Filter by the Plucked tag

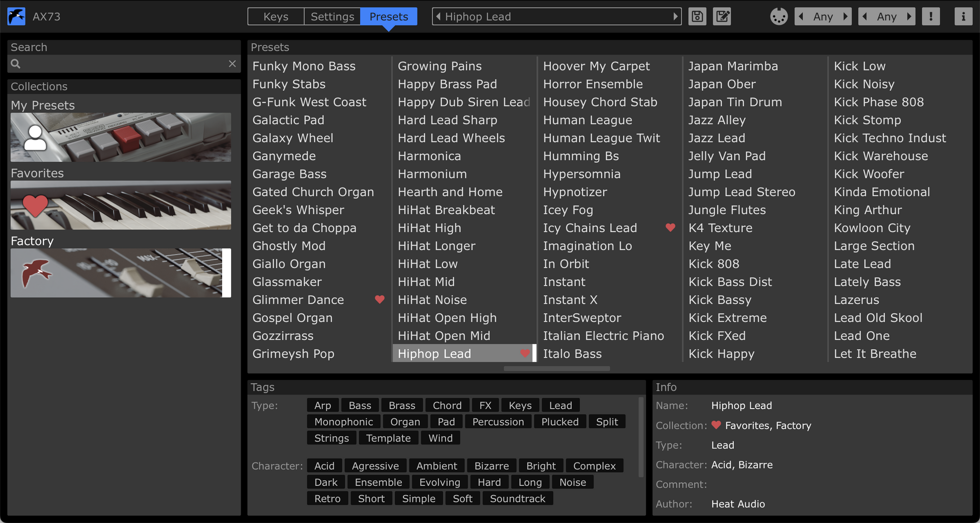[x=560, y=421]
